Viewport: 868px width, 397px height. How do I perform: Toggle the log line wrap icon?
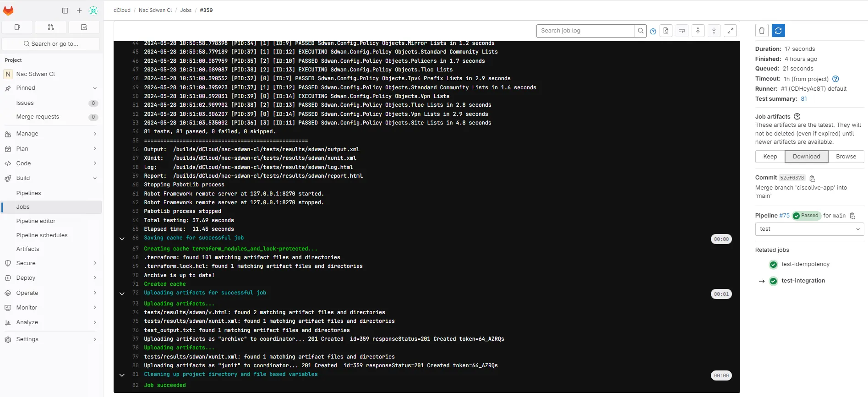click(x=682, y=31)
